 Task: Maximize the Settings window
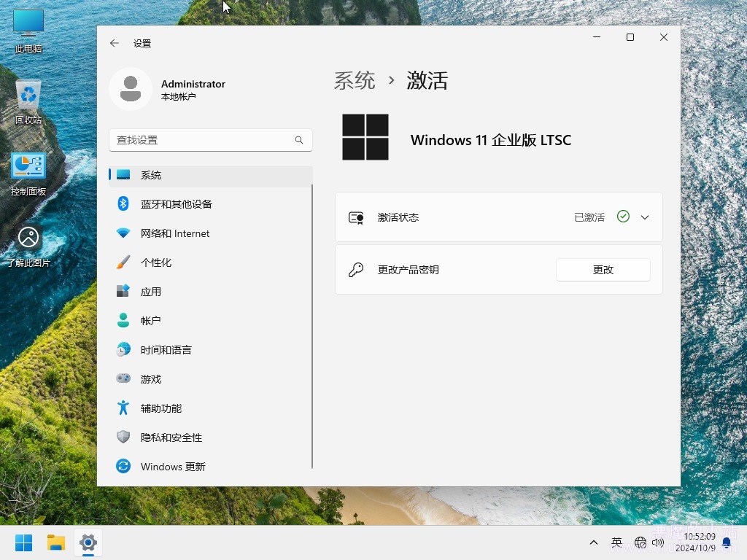coord(630,37)
